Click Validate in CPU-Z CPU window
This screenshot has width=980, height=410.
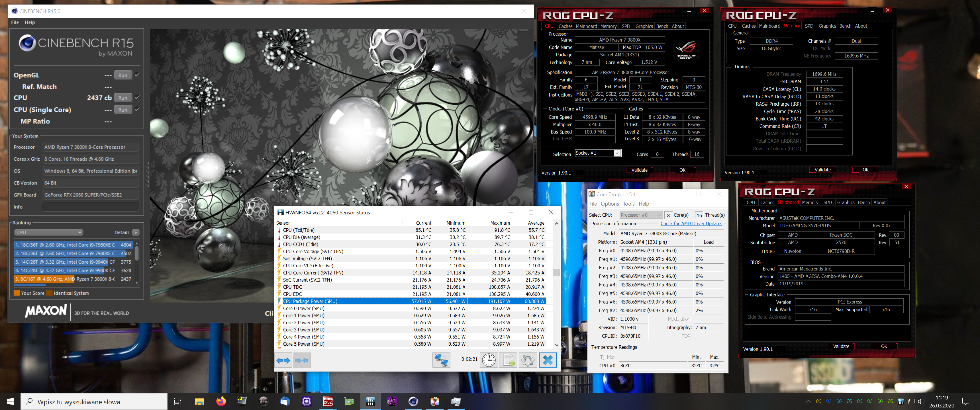(x=639, y=170)
